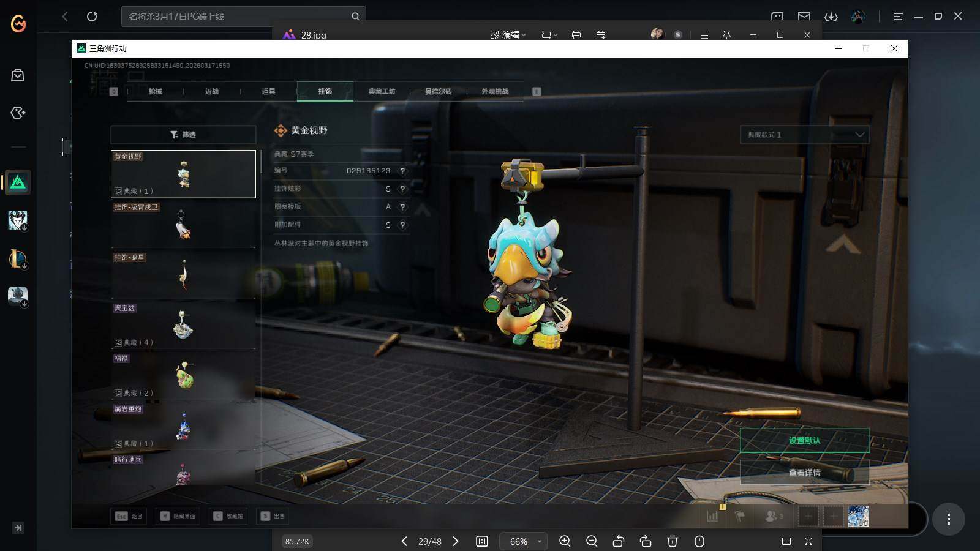Image resolution: width=980 pixels, height=551 pixels.
Task: Click the search magnifier icon
Action: [x=355, y=17]
